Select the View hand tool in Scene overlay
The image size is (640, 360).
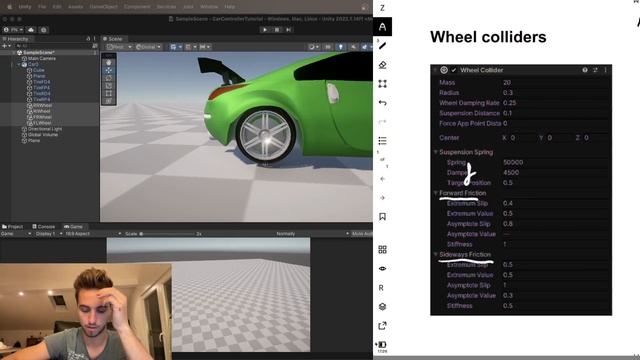pyautogui.click(x=109, y=62)
